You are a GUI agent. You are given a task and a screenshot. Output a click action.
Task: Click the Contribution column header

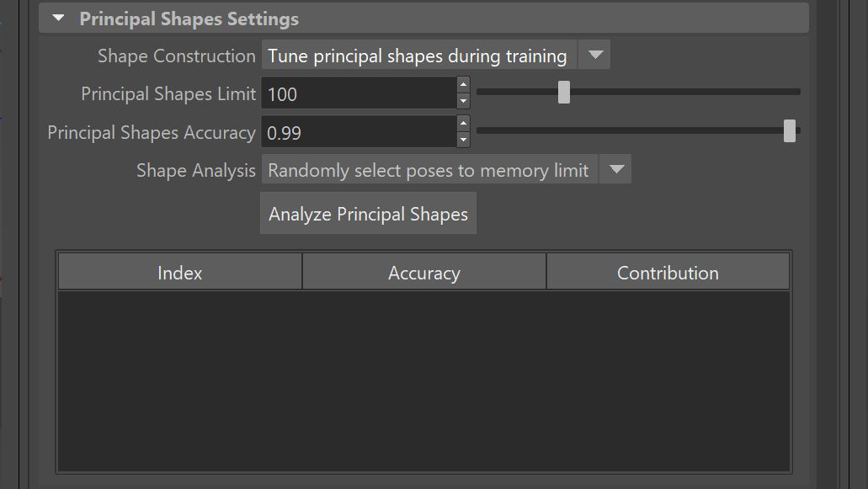668,273
